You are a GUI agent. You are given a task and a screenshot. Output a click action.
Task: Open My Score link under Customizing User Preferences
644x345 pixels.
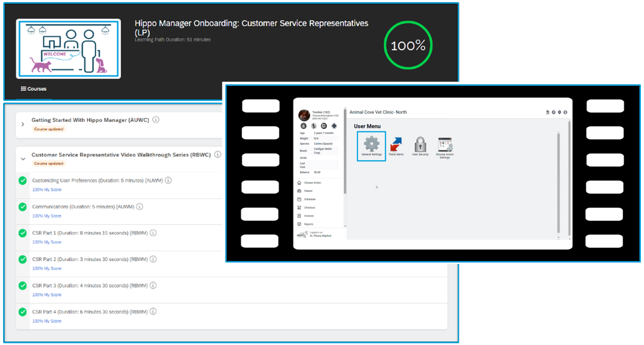[47, 190]
